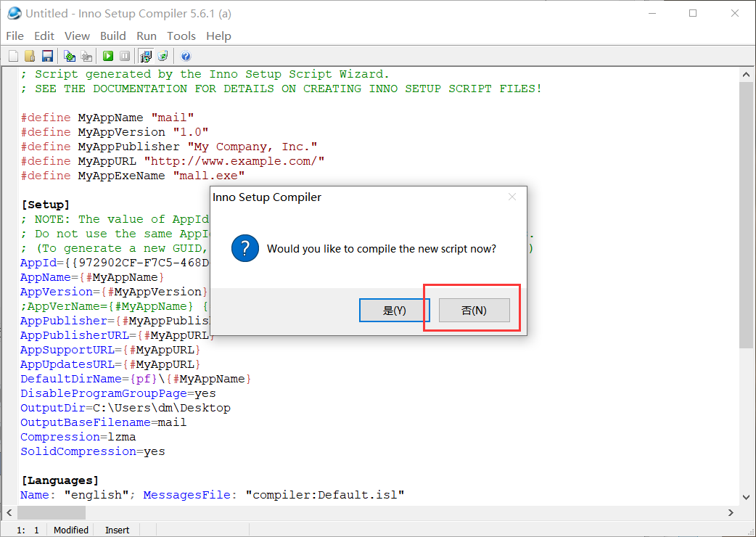
Task: Open the View menu
Action: 77,36
